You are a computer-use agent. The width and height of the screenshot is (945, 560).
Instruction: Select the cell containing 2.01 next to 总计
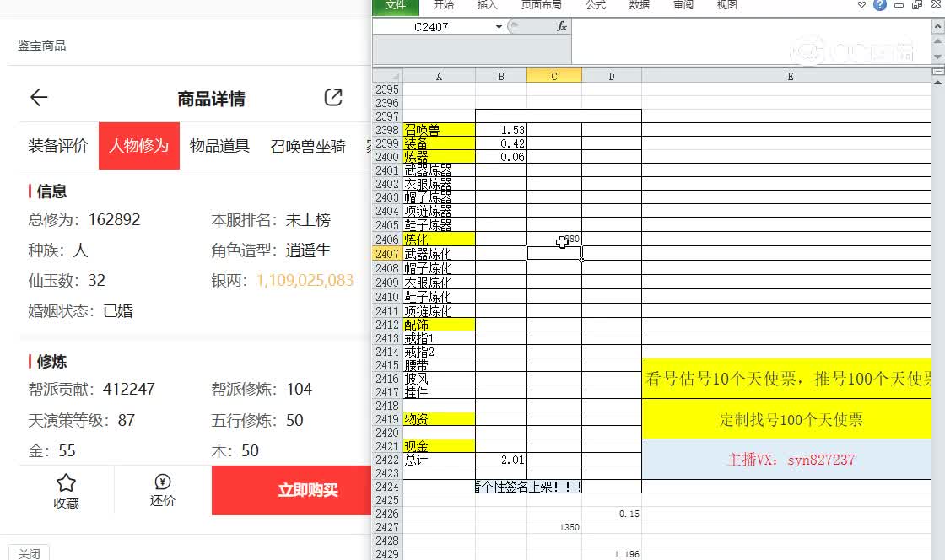pyautogui.click(x=501, y=460)
